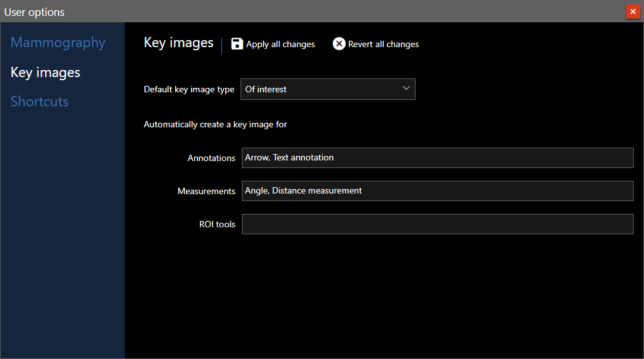
Task: Click the Annotations field label
Action: click(x=211, y=158)
